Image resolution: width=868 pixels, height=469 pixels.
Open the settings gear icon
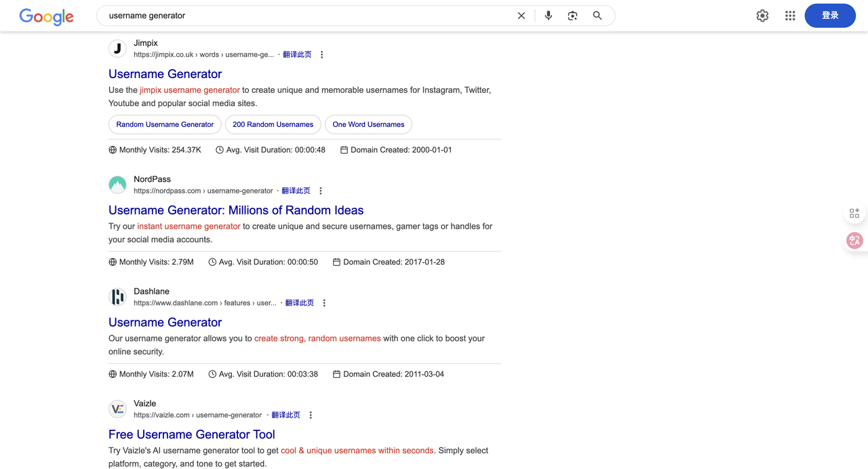[x=762, y=16]
